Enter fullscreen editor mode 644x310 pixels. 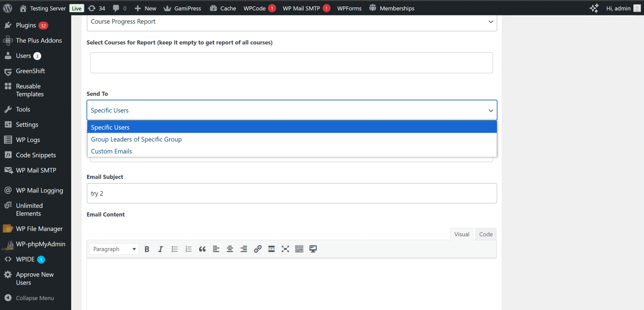click(285, 249)
